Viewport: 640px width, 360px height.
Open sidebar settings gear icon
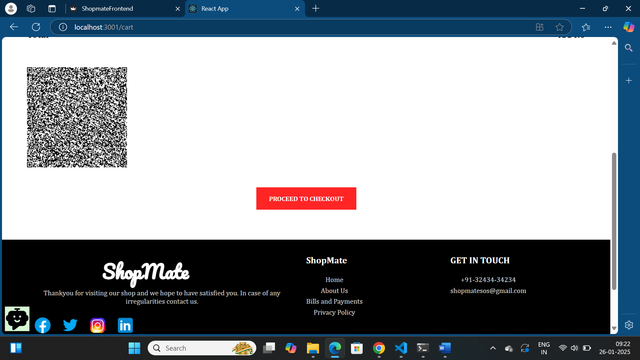[x=629, y=325]
